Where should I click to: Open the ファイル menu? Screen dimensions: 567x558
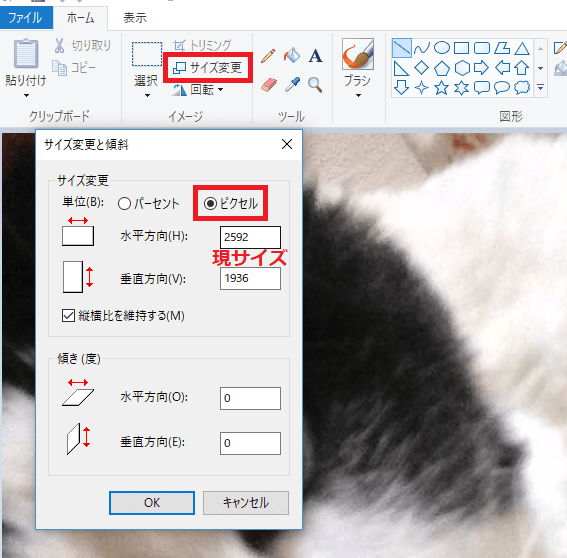[x=26, y=18]
